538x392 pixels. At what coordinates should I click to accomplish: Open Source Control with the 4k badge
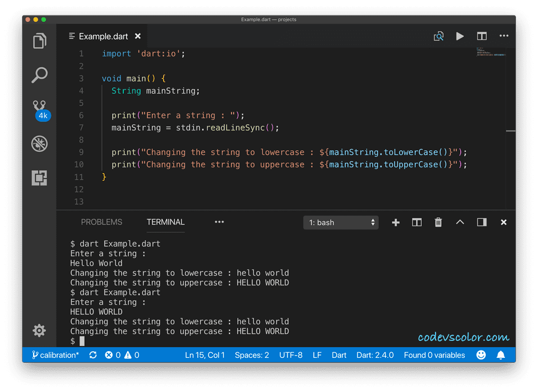(39, 108)
